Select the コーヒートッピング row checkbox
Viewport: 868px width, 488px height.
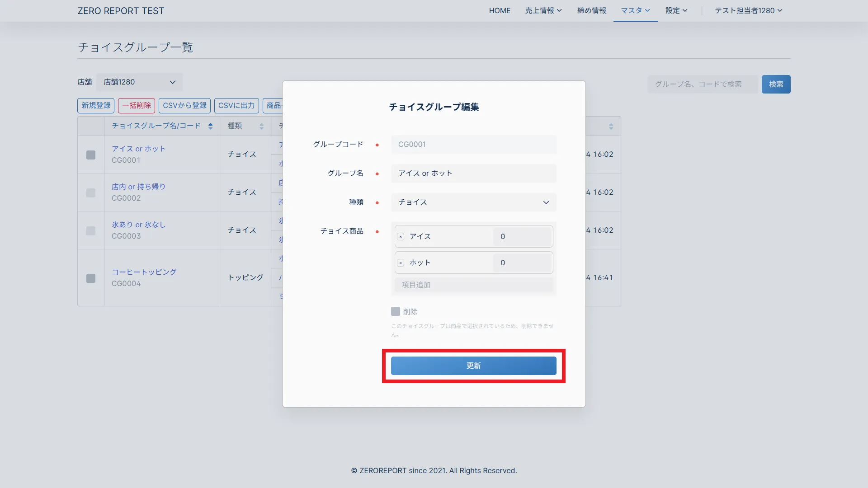point(91,278)
